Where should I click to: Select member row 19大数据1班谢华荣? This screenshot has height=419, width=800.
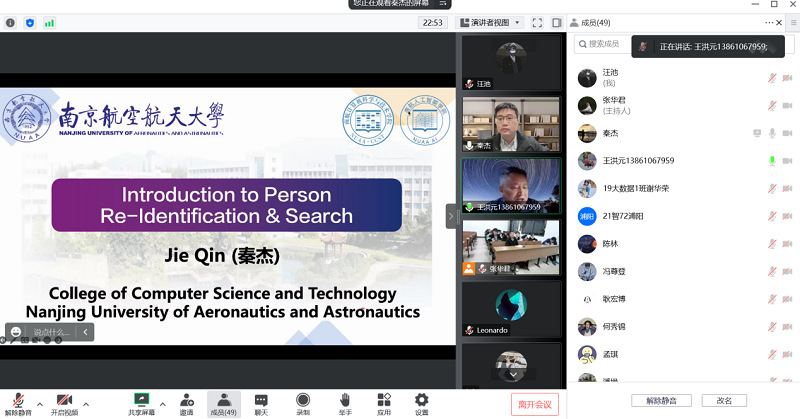(x=683, y=188)
